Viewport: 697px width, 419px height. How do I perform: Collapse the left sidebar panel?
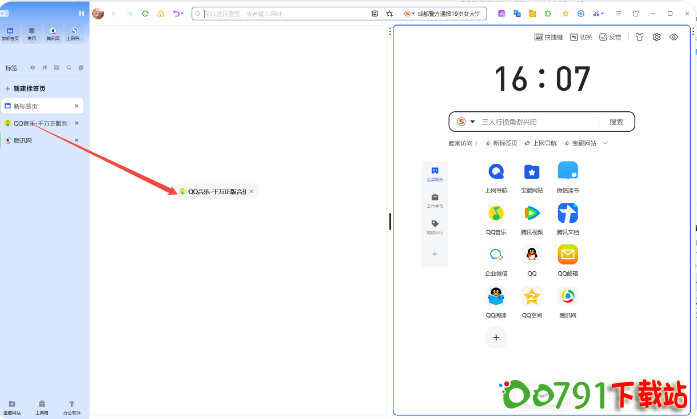click(x=80, y=13)
